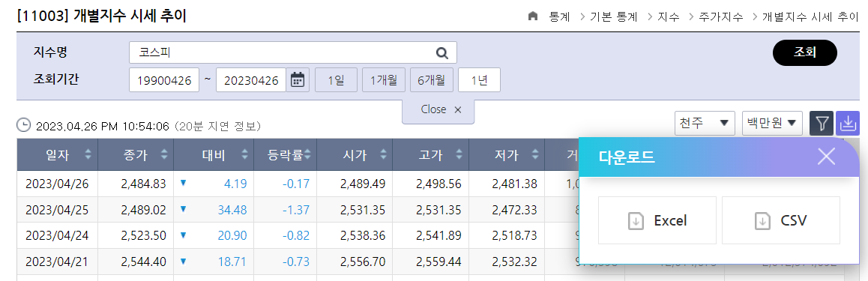Edit the start date field 19900426
This screenshot has width=868, height=281.
click(164, 79)
